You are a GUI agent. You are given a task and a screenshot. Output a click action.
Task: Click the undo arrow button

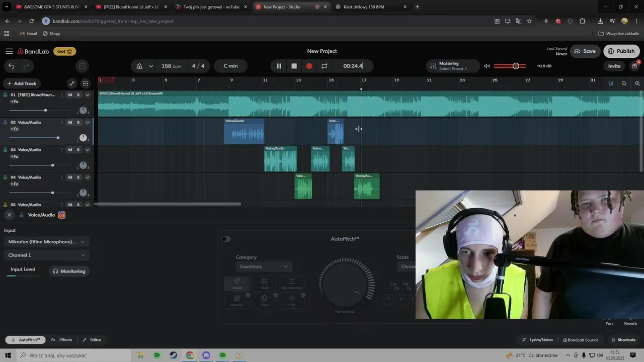coord(12,66)
